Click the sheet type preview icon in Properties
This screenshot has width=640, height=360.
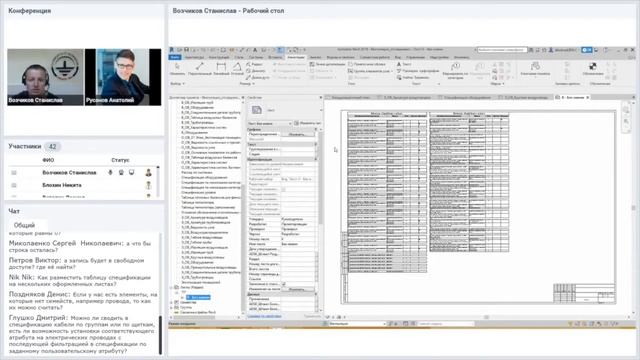257,110
